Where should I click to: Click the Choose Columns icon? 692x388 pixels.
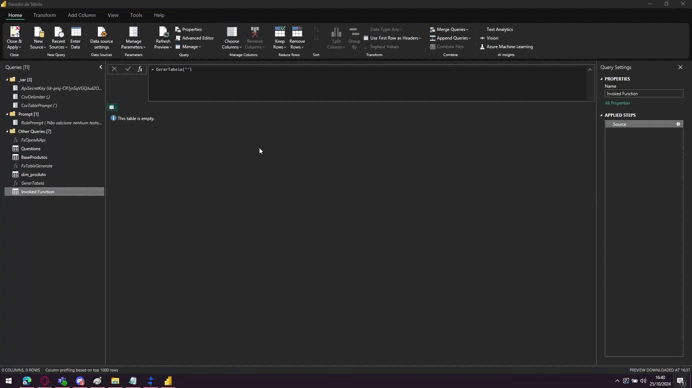click(x=232, y=32)
